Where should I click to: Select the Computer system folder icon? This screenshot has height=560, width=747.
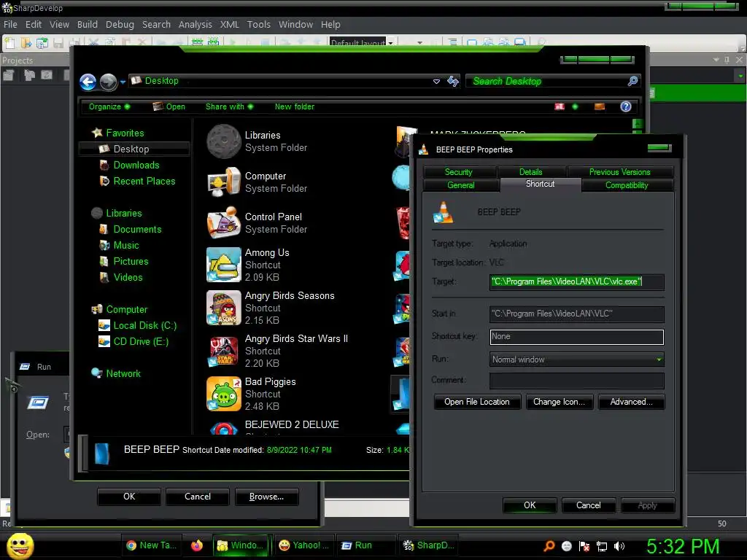point(223,182)
